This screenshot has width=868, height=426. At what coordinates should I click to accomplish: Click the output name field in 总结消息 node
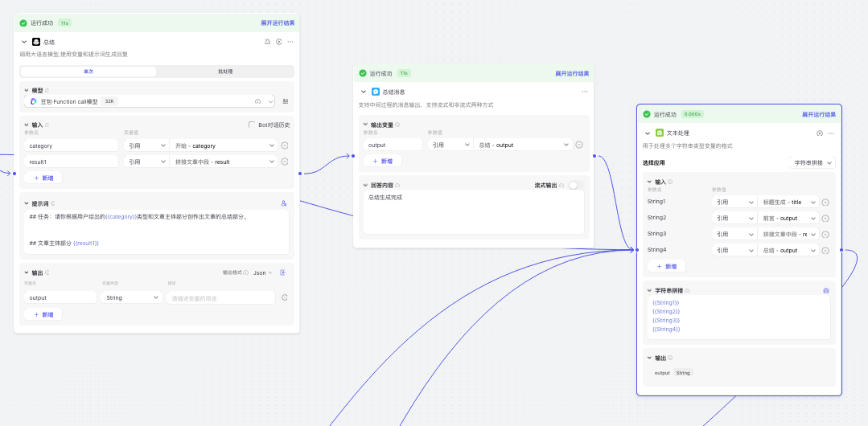coord(393,145)
